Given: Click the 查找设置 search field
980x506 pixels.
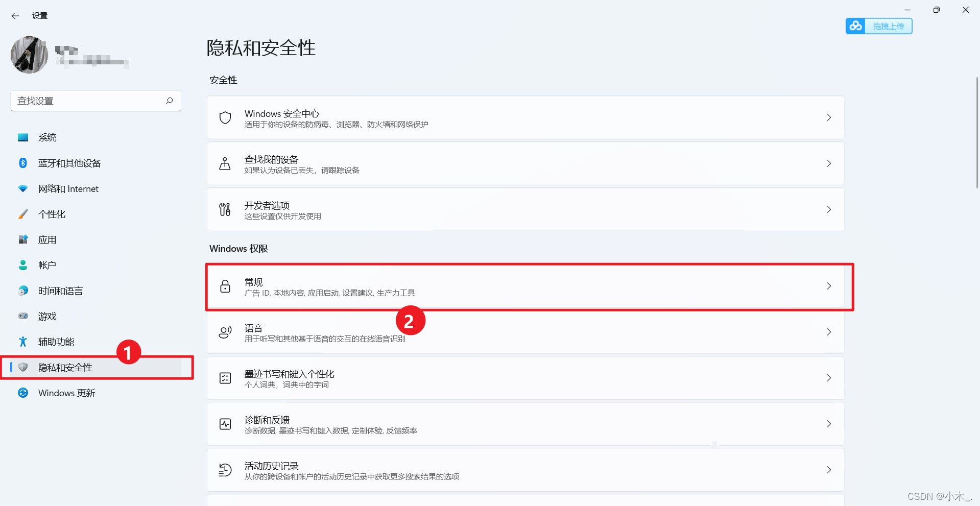Looking at the screenshot, I should click(x=95, y=101).
